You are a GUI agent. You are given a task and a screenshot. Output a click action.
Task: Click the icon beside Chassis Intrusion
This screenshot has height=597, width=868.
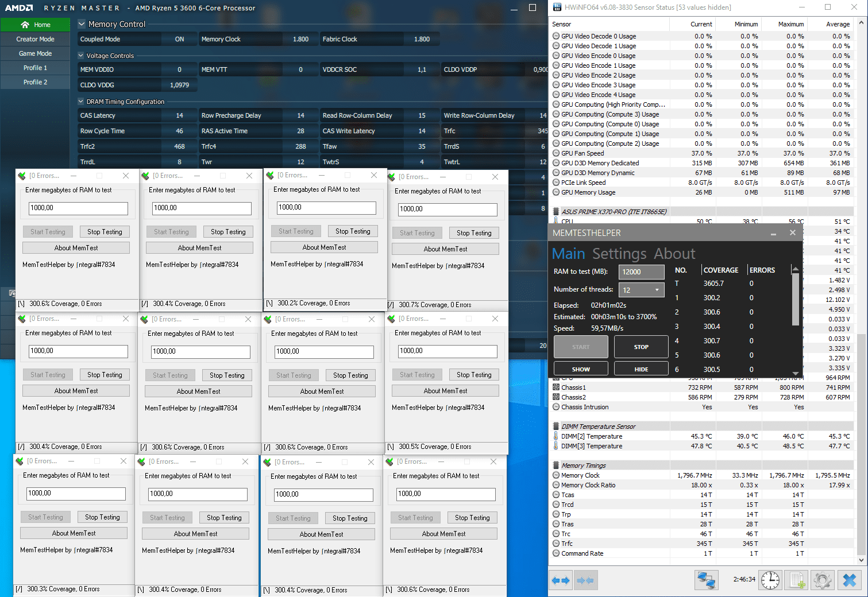[556, 407]
